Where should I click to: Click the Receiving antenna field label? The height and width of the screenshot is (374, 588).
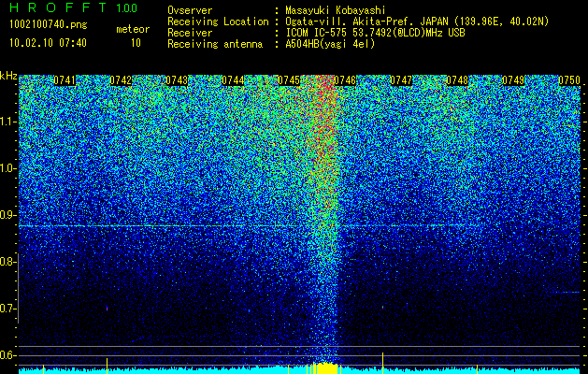pyautogui.click(x=215, y=44)
